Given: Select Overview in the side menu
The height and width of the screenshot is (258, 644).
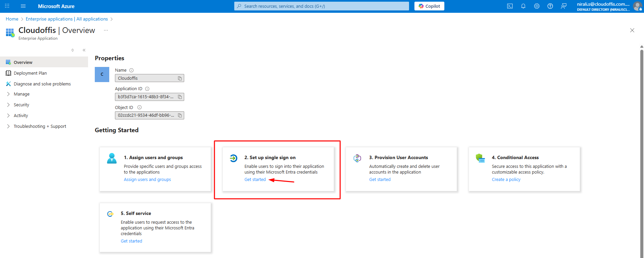Looking at the screenshot, I should [x=44, y=62].
